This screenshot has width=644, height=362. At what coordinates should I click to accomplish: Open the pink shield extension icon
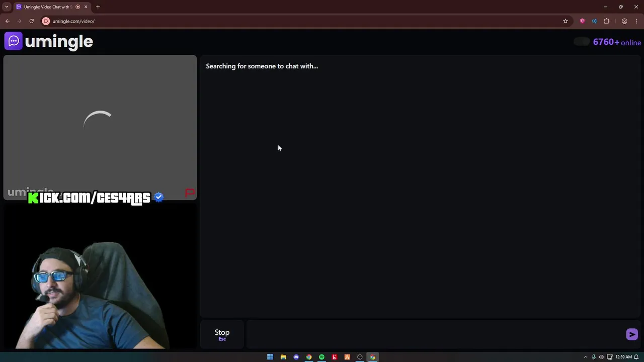point(582,21)
